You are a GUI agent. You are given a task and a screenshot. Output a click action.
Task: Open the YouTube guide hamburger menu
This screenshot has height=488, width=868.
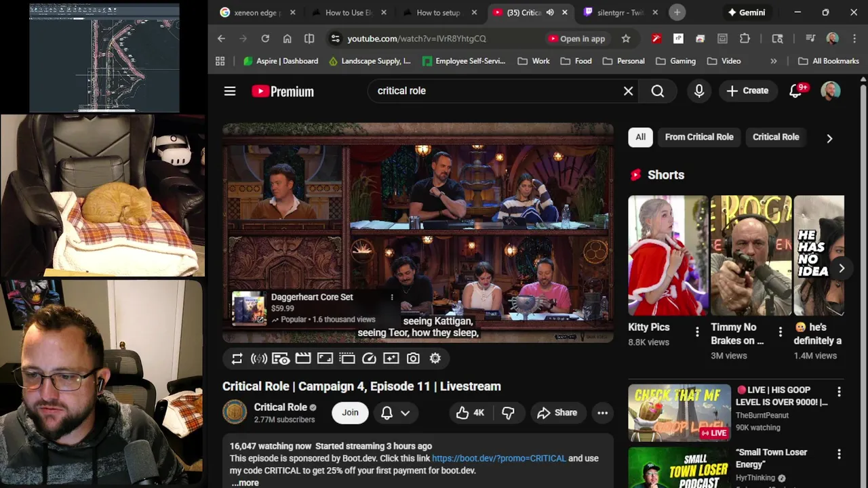230,91
